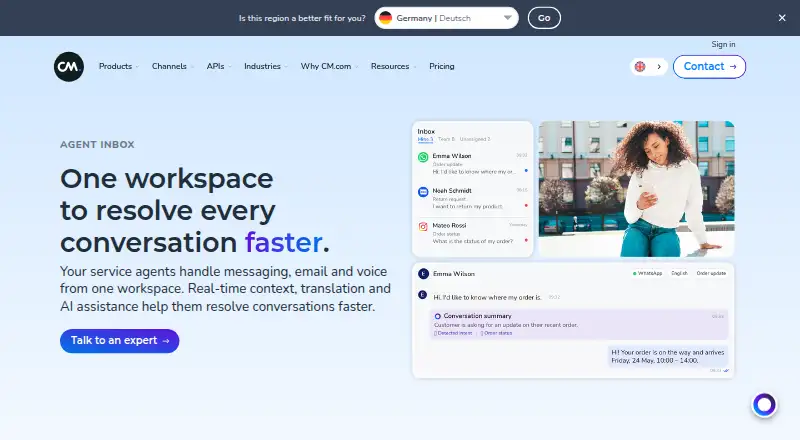Click the Products dropdown chevron

[137, 67]
